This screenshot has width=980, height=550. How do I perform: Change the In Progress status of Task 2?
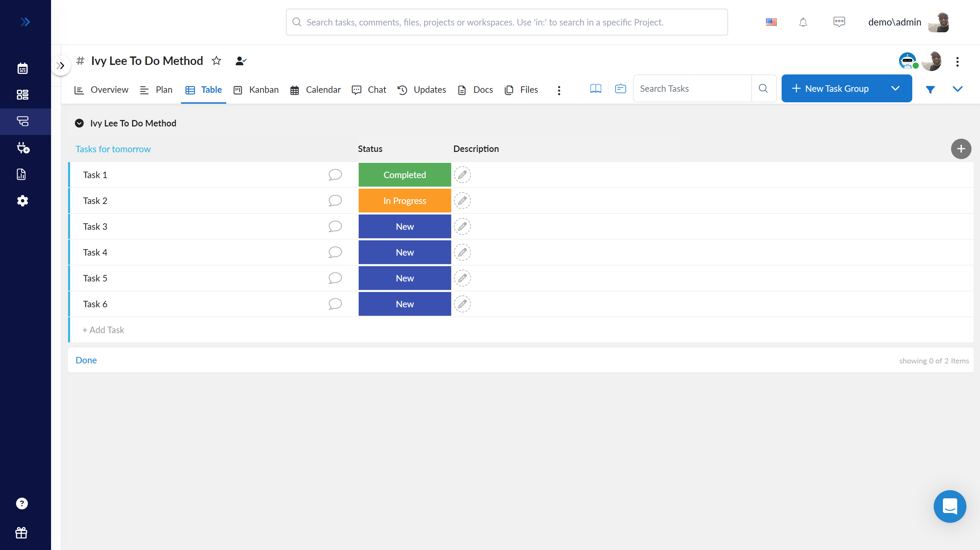pyautogui.click(x=404, y=200)
